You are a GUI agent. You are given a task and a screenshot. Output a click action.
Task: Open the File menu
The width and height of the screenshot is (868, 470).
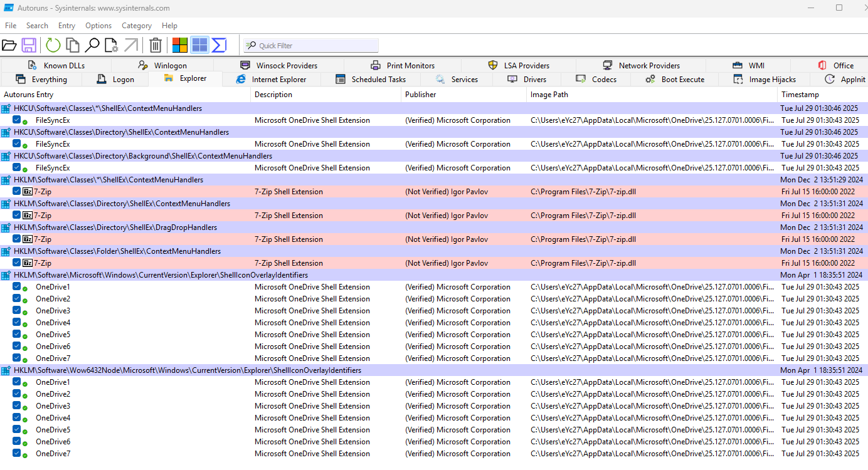[11, 26]
